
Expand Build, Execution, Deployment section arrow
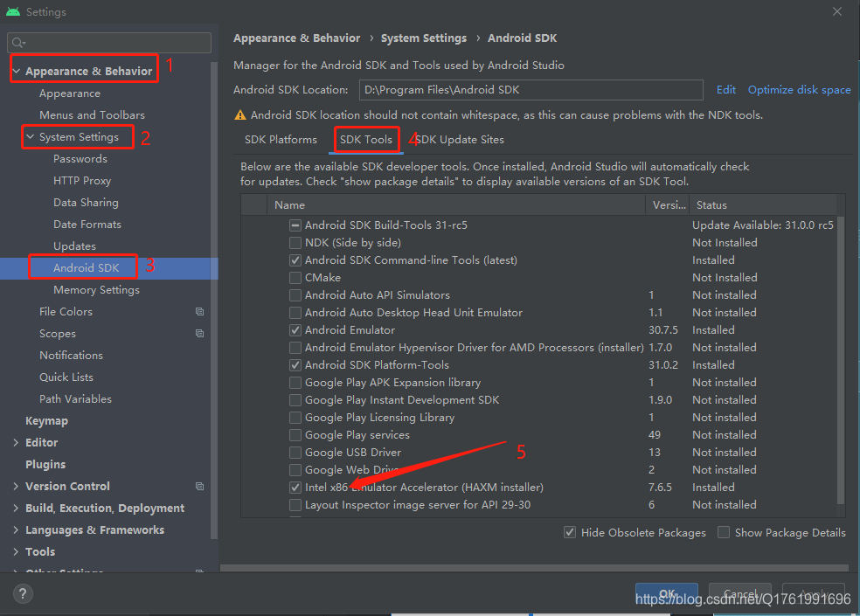[16, 509]
